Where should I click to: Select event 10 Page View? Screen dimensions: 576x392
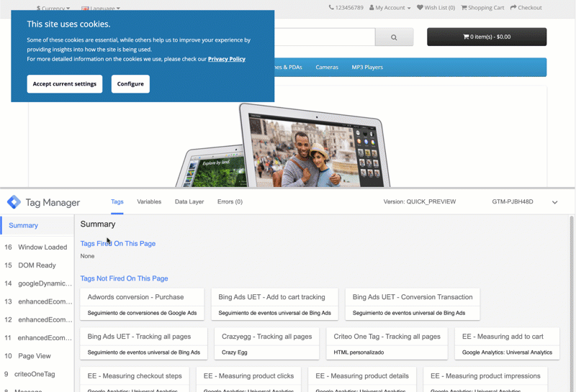pos(37,356)
